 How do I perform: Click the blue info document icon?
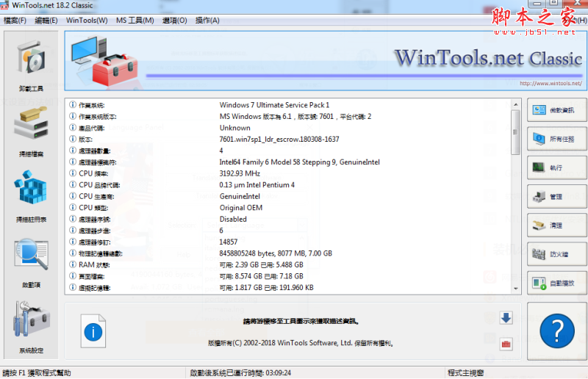pyautogui.click(x=93, y=331)
